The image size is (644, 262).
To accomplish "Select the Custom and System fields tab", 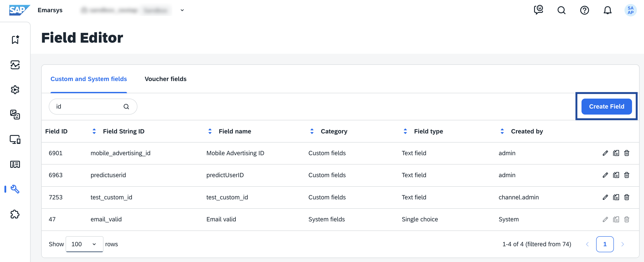I will (88, 79).
